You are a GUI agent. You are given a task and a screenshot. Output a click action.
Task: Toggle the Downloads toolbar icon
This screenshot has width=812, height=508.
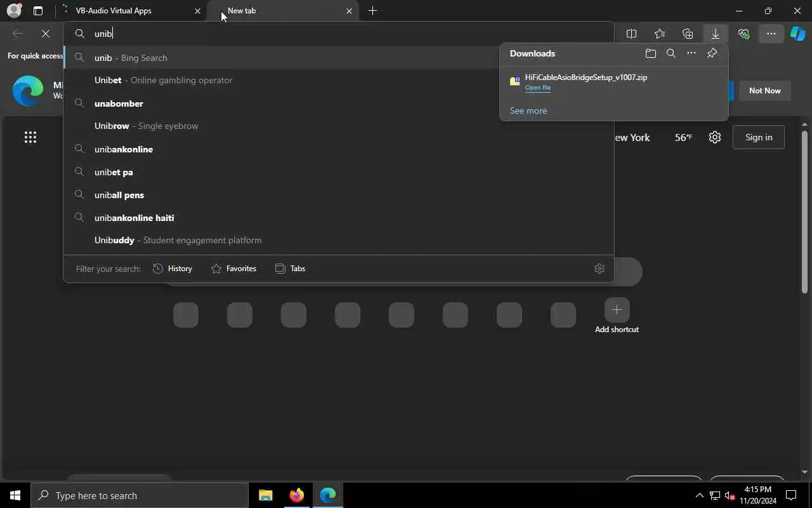point(716,34)
